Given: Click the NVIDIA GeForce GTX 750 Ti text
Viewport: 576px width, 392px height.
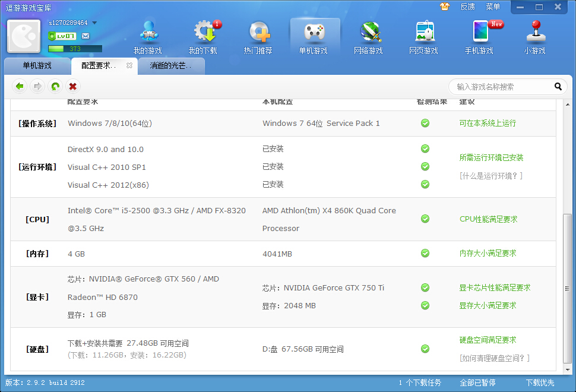Looking at the screenshot, I should 323,288.
